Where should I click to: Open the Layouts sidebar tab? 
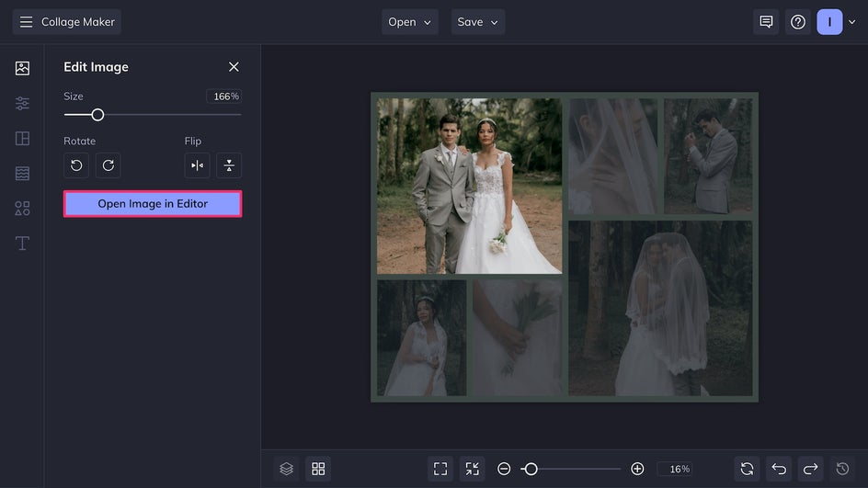point(22,139)
